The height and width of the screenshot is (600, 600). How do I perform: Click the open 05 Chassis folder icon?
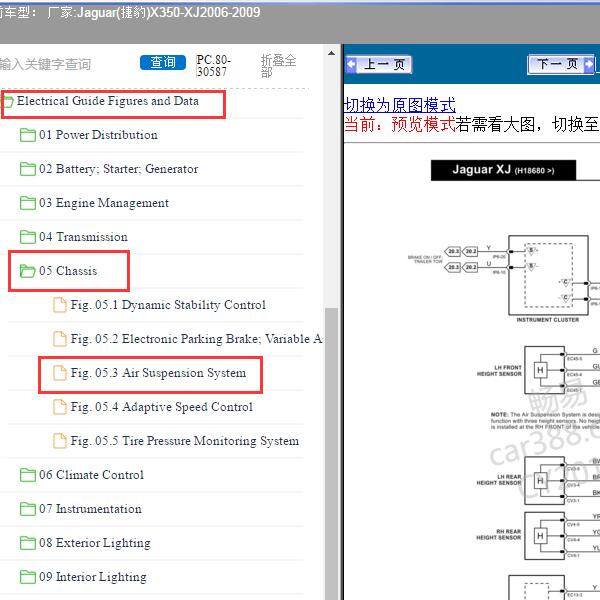point(28,271)
